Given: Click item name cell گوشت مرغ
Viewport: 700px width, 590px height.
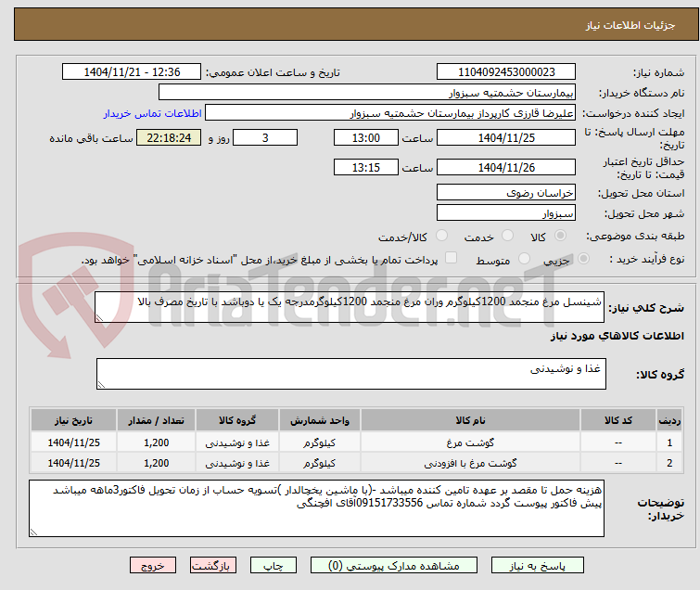Looking at the screenshot, I should click(470, 442).
